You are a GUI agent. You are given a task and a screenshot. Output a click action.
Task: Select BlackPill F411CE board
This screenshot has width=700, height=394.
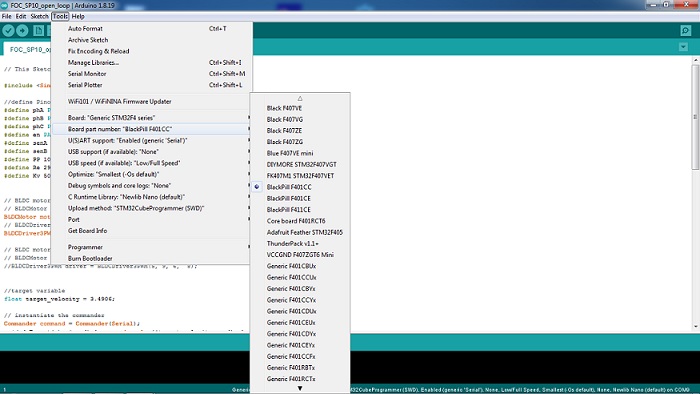[300, 210]
